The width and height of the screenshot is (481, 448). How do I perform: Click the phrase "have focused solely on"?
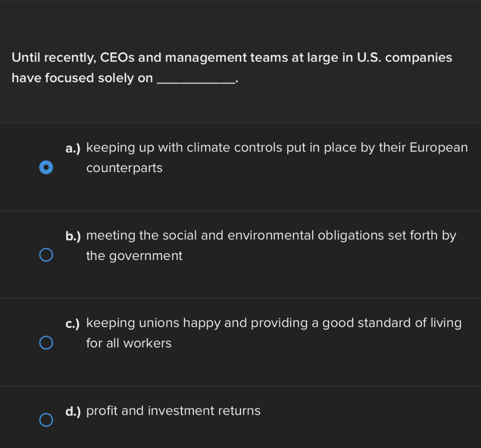(x=82, y=78)
